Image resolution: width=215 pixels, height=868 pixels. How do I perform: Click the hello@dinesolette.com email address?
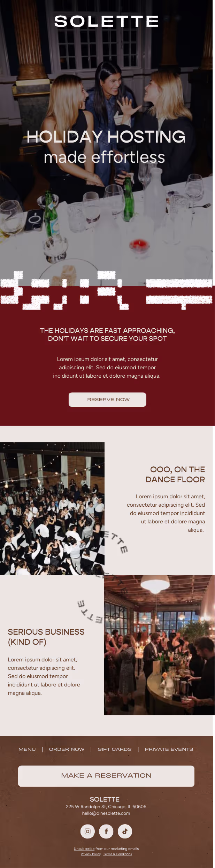click(x=106, y=813)
